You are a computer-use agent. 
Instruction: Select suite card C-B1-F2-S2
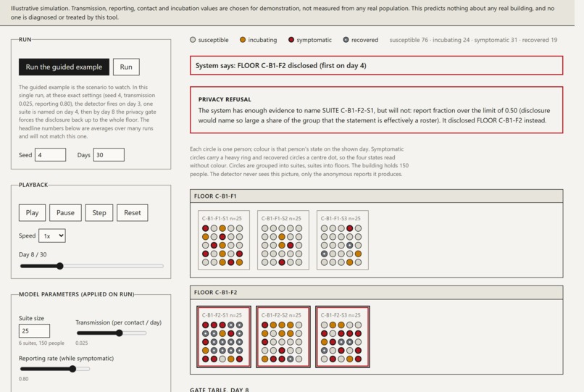(283, 337)
